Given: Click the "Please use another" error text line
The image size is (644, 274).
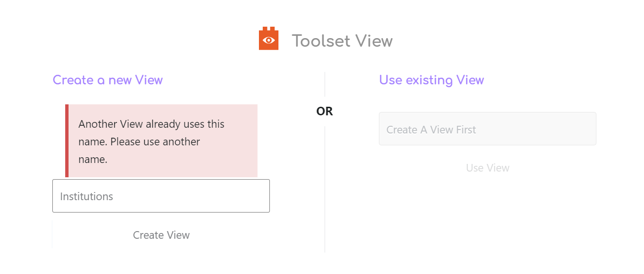Looking at the screenshot, I should 139,142.
